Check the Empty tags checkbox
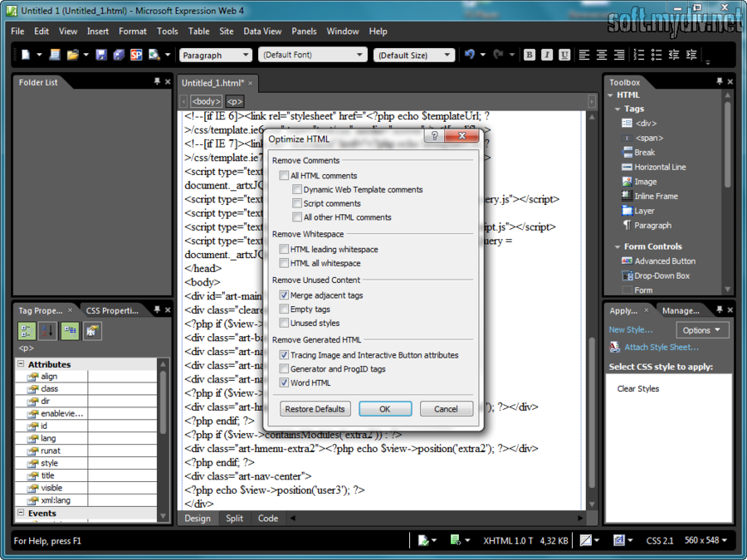This screenshot has width=747, height=560. click(x=284, y=309)
